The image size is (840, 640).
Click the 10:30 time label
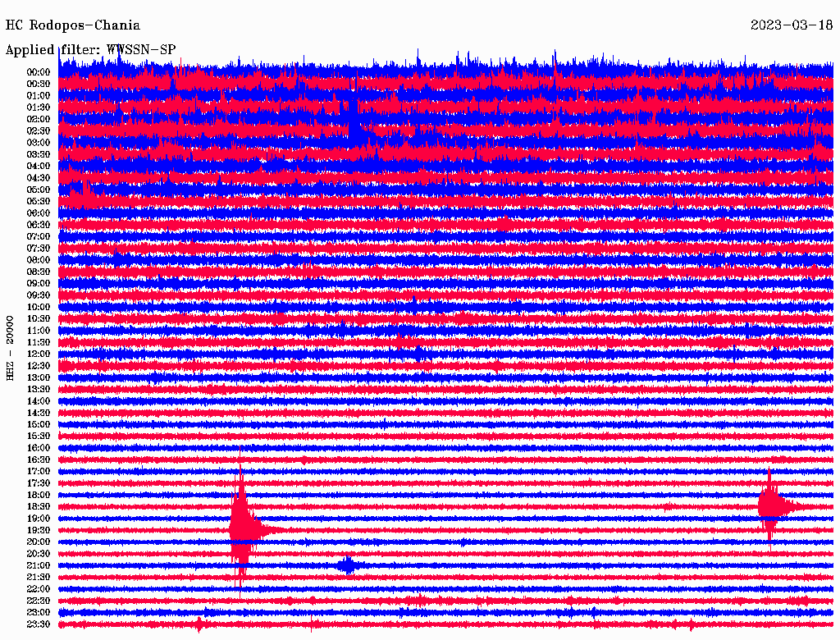[x=39, y=319]
